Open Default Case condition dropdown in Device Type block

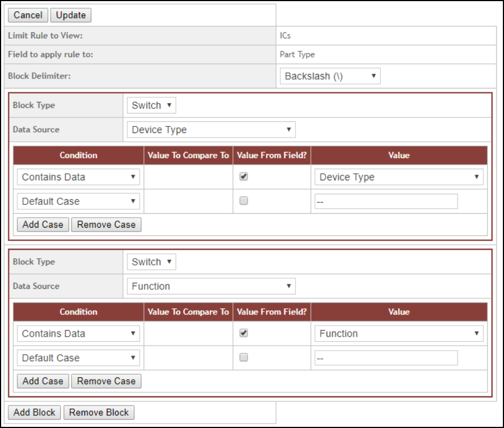[x=78, y=201]
